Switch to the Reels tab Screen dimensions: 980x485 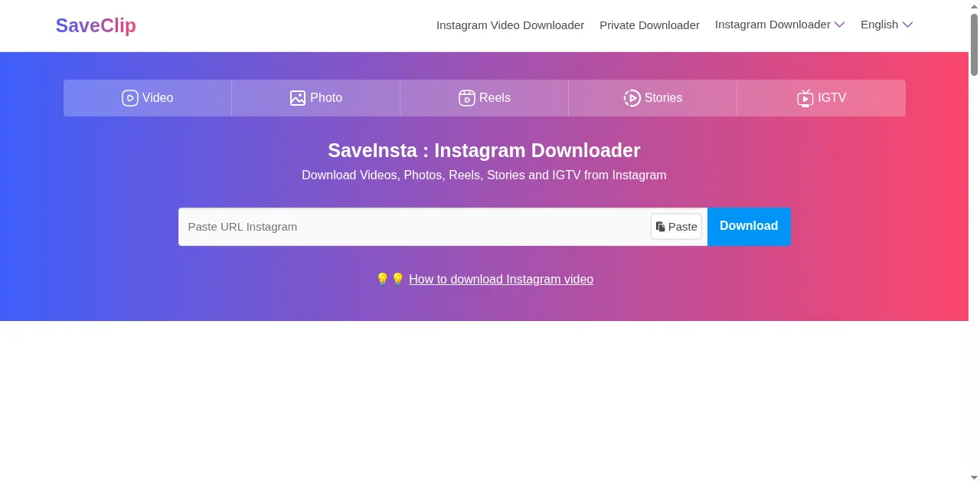click(485, 98)
